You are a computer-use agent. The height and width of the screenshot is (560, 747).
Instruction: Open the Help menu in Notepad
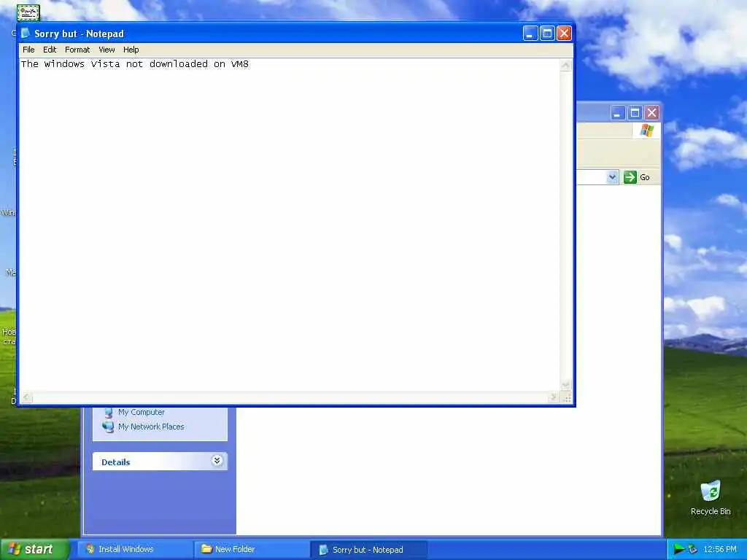click(x=131, y=50)
